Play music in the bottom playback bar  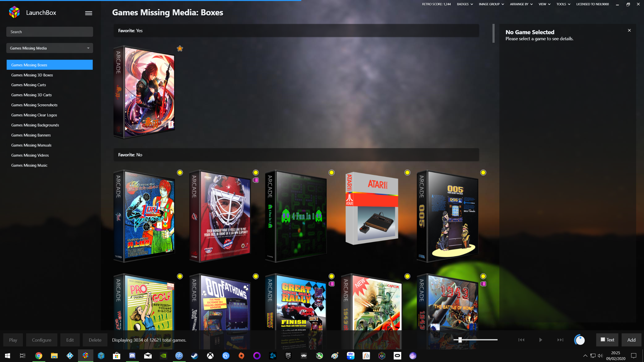541,340
